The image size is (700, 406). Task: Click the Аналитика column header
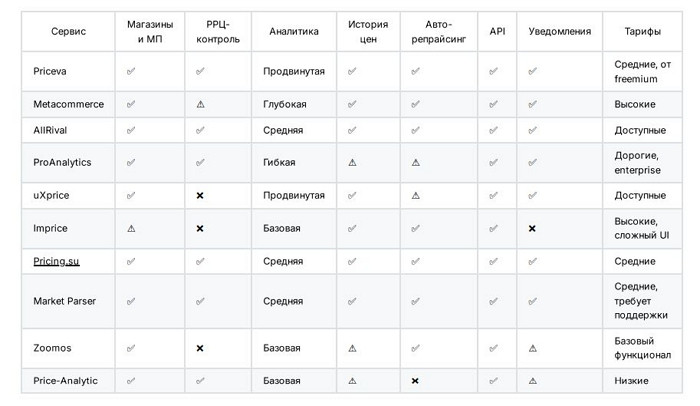[294, 32]
